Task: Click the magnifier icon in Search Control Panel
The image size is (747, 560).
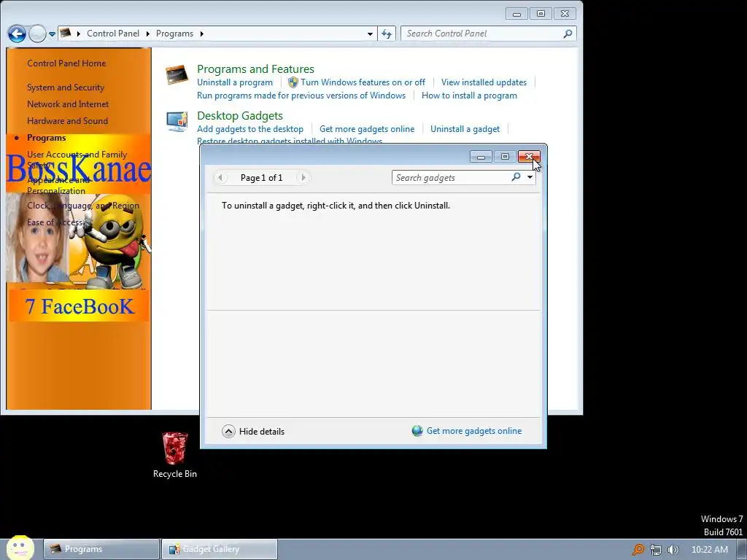Action: [568, 34]
